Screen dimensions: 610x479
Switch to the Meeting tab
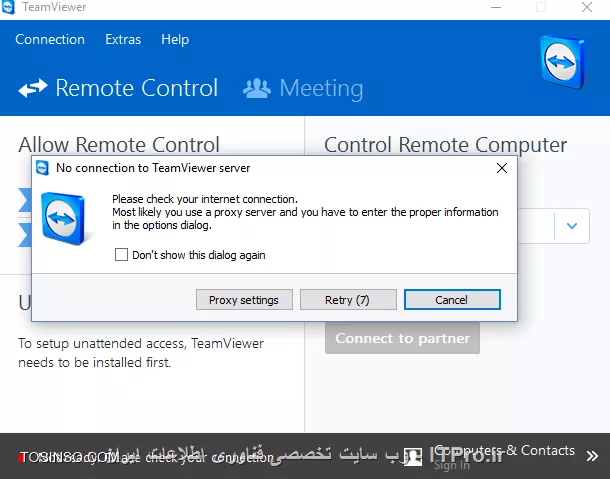point(303,88)
